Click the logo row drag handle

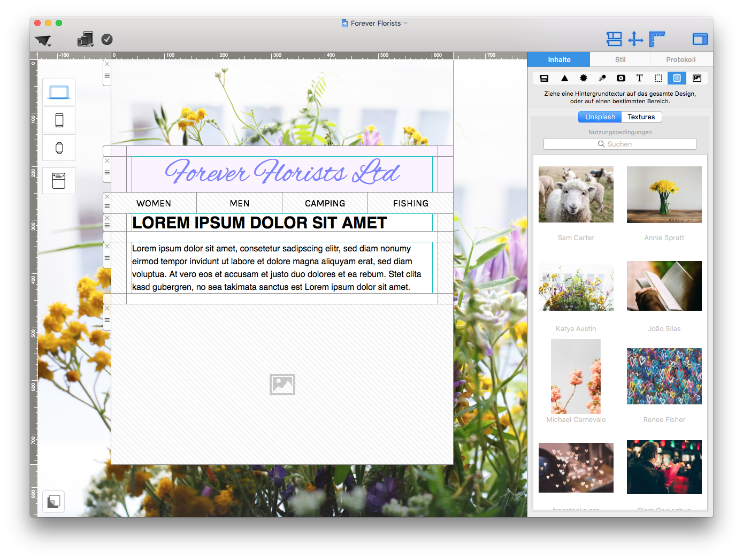pyautogui.click(x=107, y=173)
